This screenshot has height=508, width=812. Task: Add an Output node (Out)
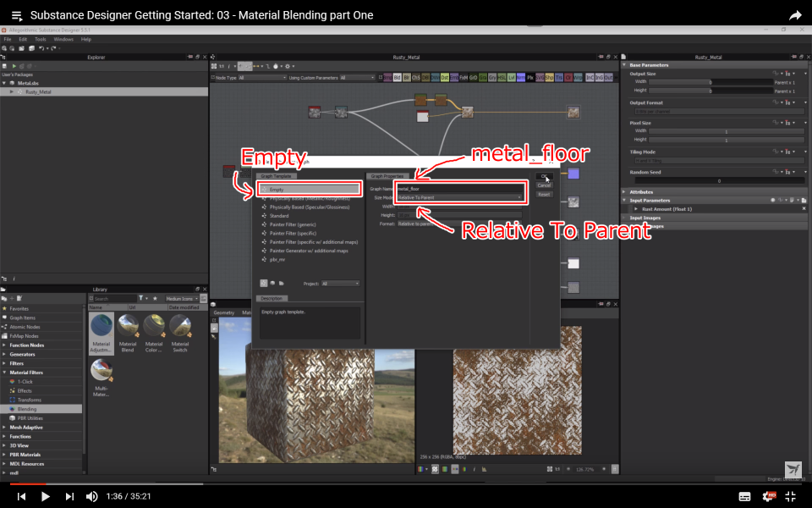coord(608,78)
